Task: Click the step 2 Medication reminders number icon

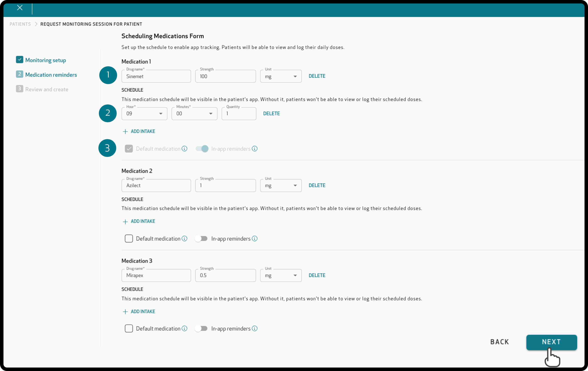Action: 20,74
